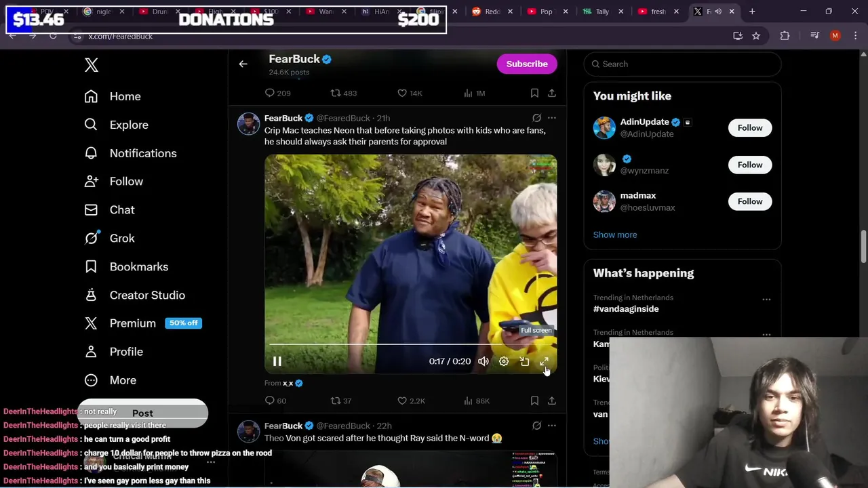The width and height of the screenshot is (868, 488).
Task: Switch the video to picture-in-picture mode
Action: coord(524,361)
